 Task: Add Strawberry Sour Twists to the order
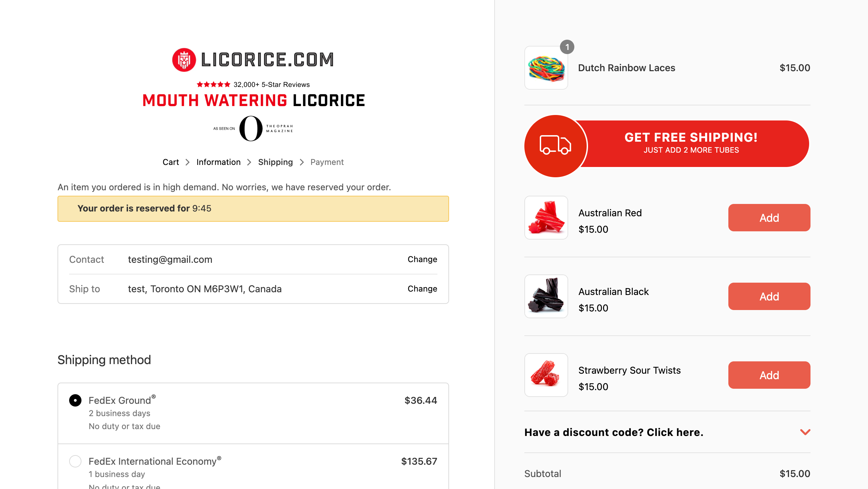coord(769,375)
